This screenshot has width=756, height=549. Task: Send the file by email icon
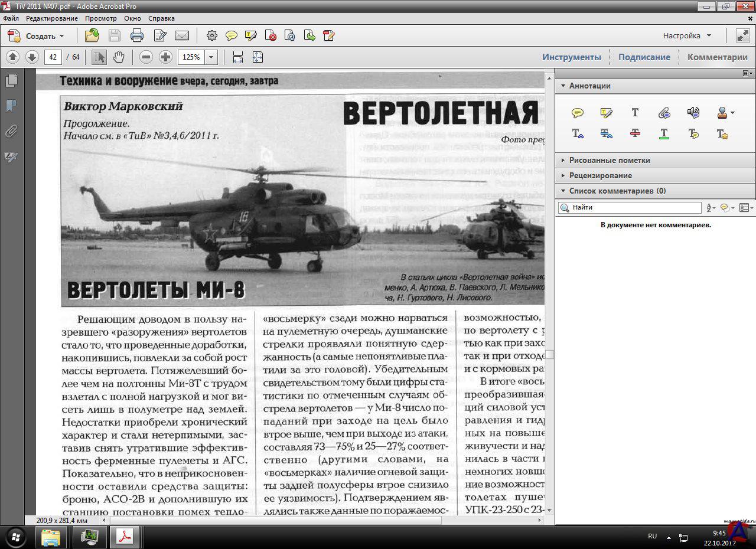click(182, 35)
